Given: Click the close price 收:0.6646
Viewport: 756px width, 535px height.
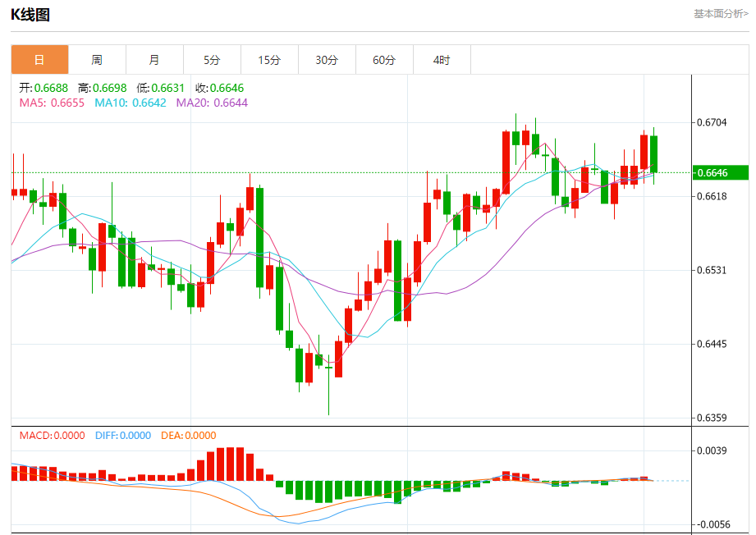Looking at the screenshot, I should (219, 88).
